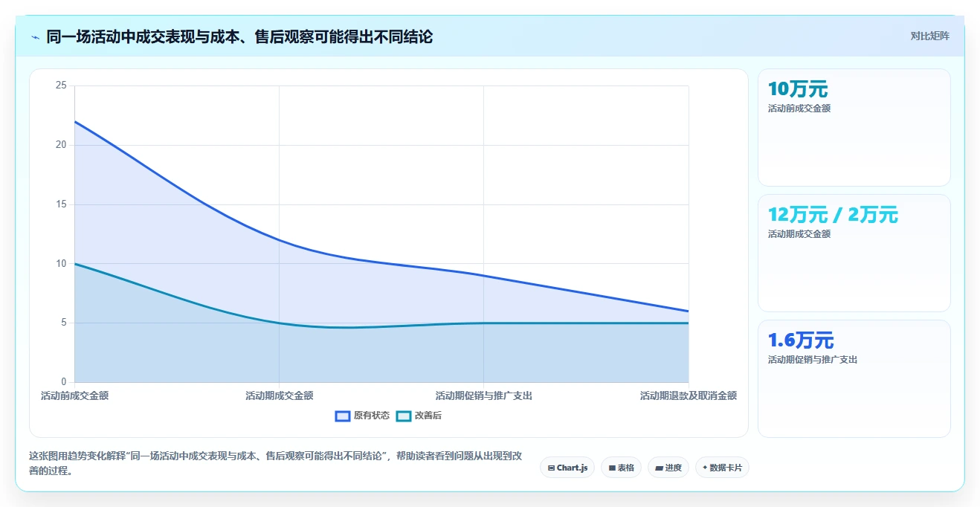Click x-axis label 活动期促销与推广支出

pos(484,396)
